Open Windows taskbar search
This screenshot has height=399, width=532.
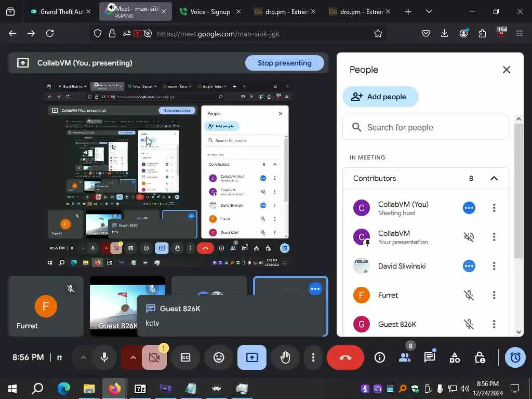37,389
